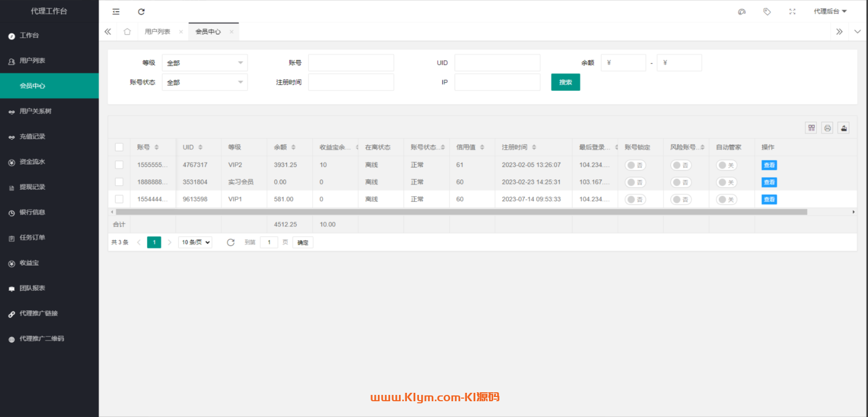Viewport: 868px width, 417px height.
Task: Print the table using printer icon
Action: click(x=827, y=128)
